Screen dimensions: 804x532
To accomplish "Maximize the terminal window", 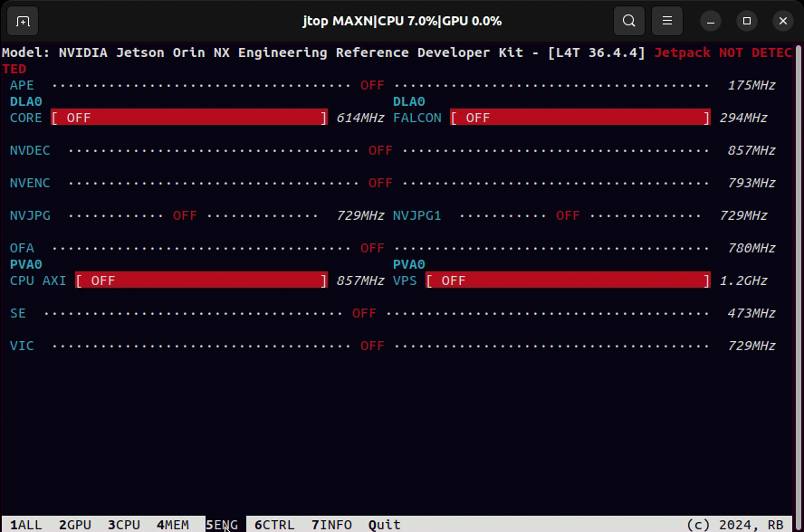I will click(746, 21).
